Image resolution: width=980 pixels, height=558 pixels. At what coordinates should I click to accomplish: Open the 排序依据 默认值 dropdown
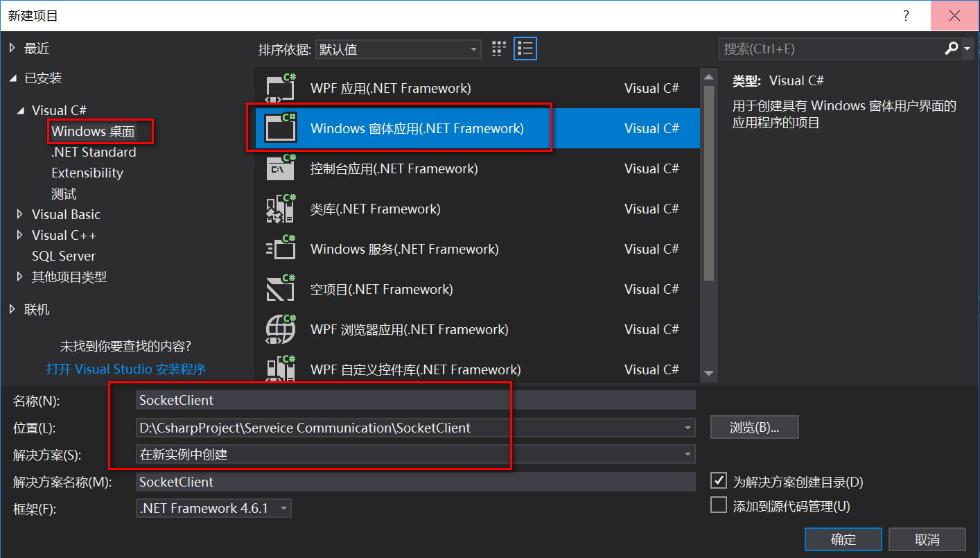click(x=398, y=49)
